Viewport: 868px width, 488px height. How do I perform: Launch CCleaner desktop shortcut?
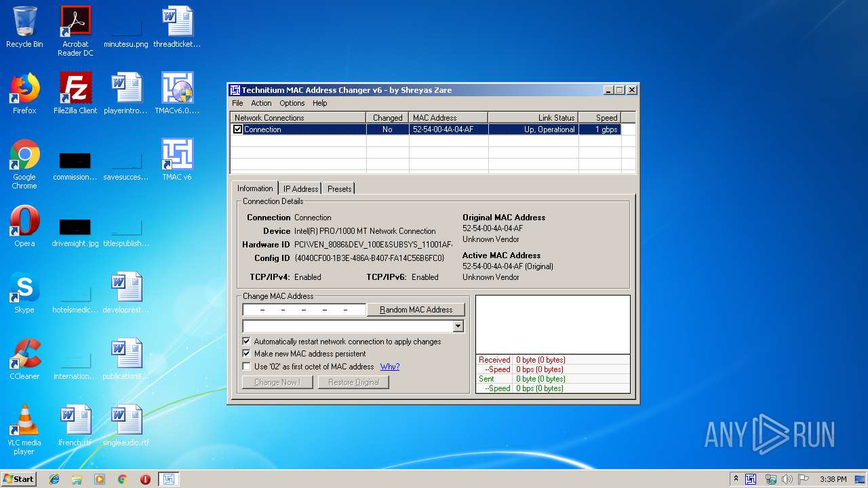(x=24, y=359)
